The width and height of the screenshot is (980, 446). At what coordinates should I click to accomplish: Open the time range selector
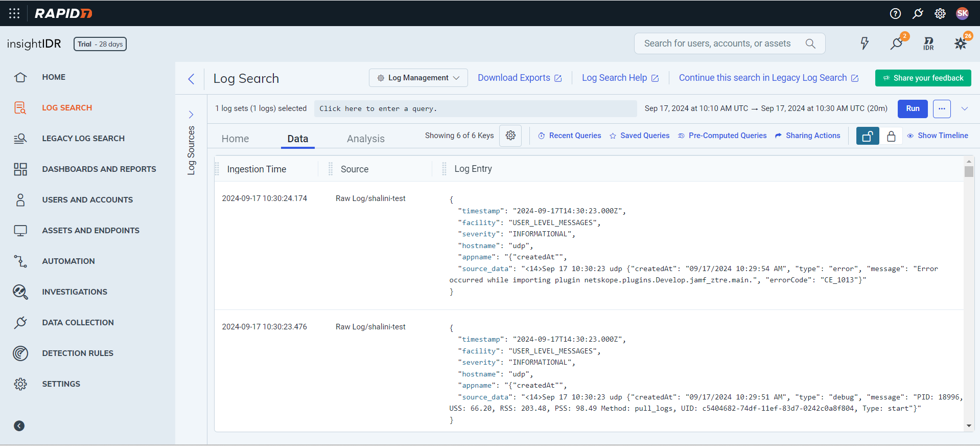tap(765, 108)
